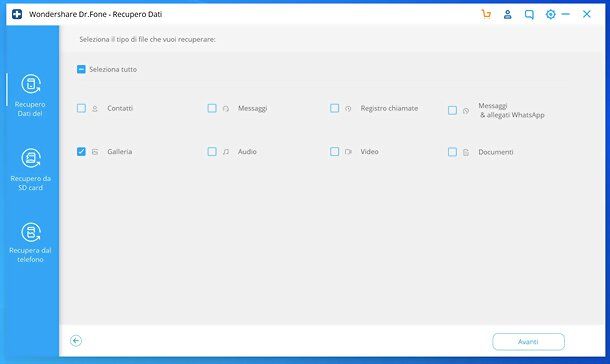Screen dimensions: 610x364
Task: Enable the Audio checkbox
Action: (x=212, y=151)
